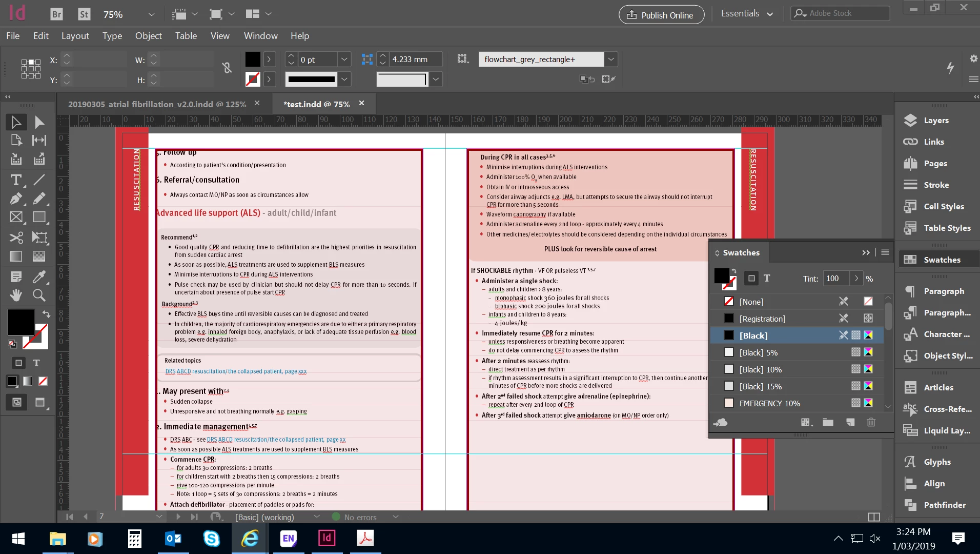Select the Selection tool

[16, 122]
